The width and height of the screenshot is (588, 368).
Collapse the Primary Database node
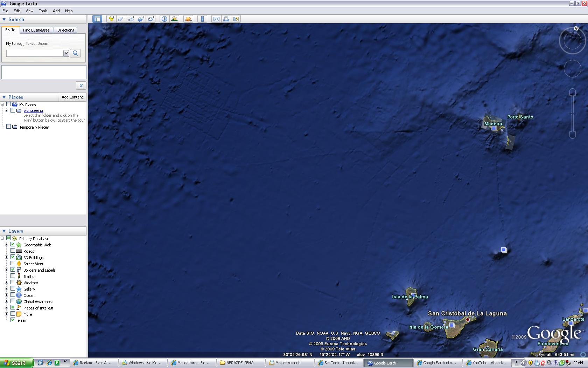2,238
